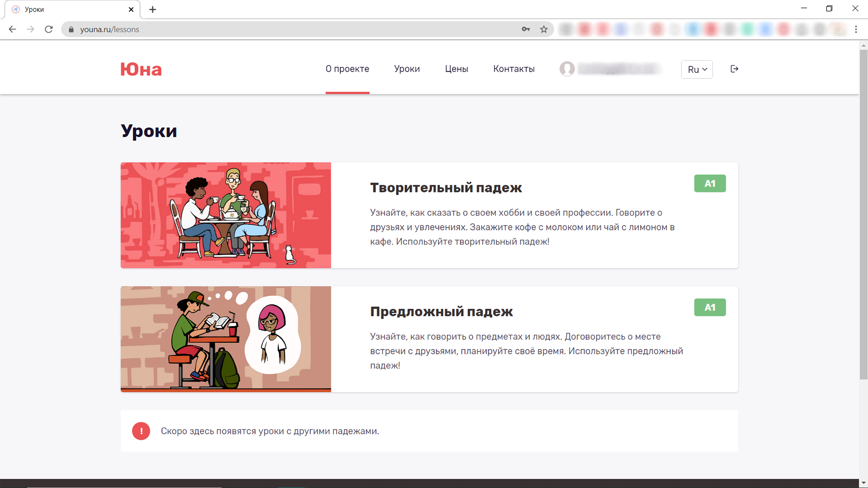Click the password key icon

[526, 29]
